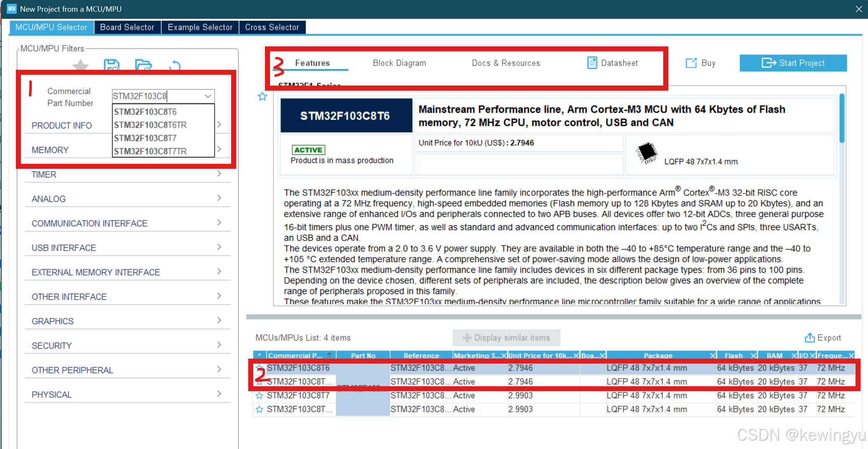This screenshot has height=449, width=868.
Task: Click the 2.9903 price in last row
Action: (x=520, y=409)
